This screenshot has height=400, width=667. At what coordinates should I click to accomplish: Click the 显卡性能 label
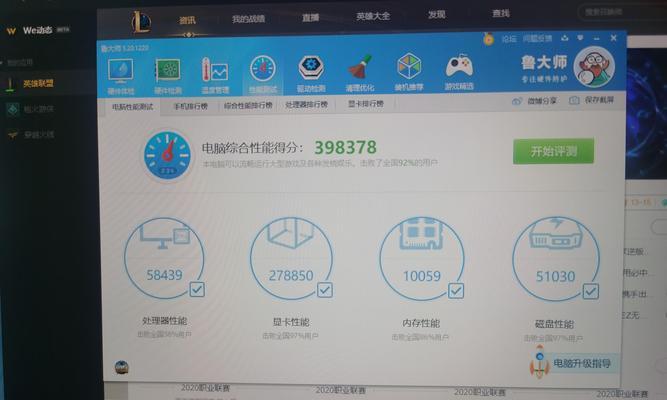(291, 322)
